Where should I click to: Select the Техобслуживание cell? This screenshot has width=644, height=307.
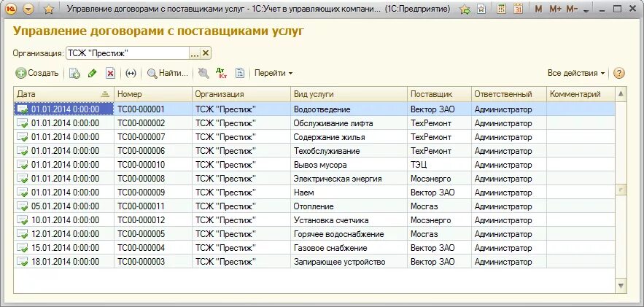point(349,151)
